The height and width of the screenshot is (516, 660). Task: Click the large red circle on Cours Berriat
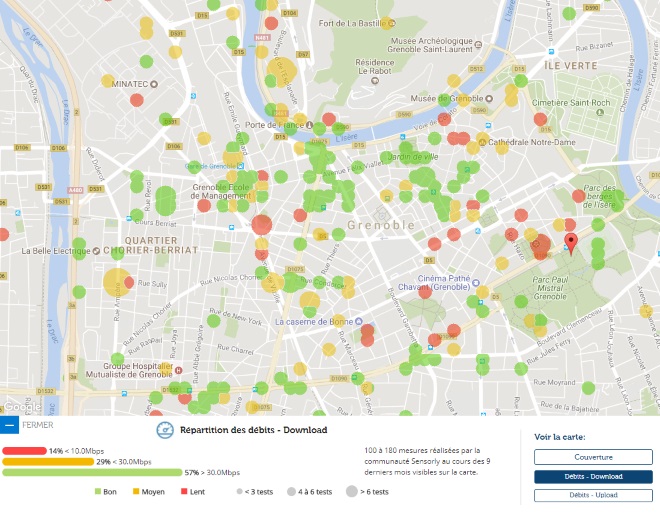[262, 225]
